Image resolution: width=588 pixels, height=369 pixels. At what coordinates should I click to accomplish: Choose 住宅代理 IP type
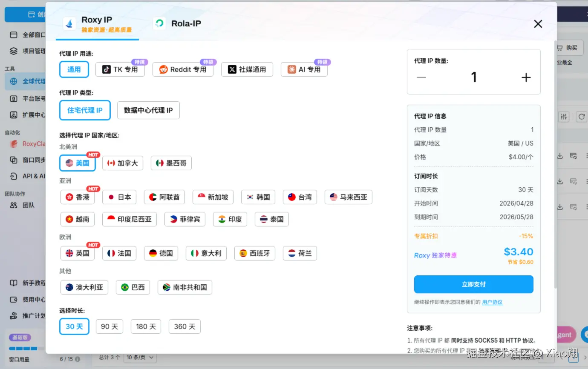(x=85, y=110)
